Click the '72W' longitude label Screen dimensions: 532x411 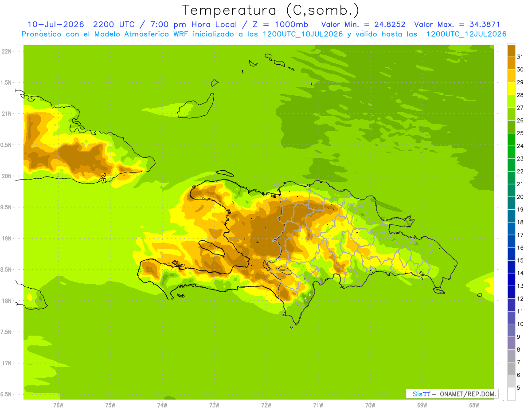pos(266,405)
